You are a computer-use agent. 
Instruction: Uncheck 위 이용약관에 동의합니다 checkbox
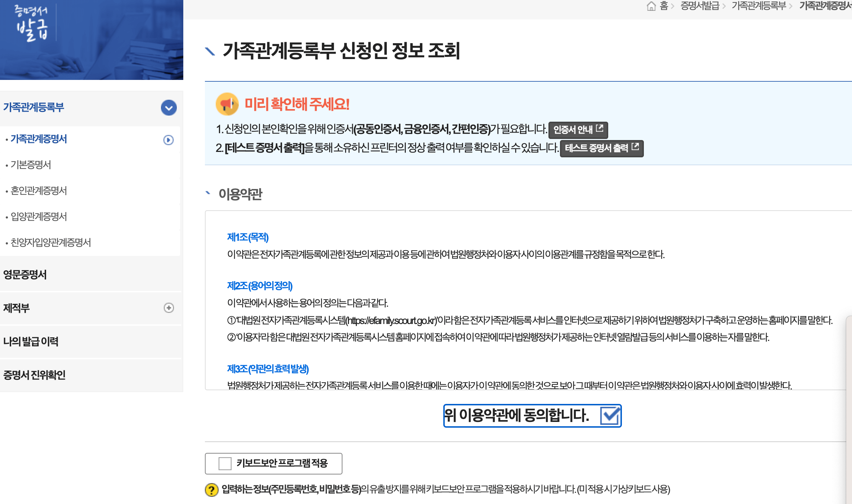coord(611,416)
